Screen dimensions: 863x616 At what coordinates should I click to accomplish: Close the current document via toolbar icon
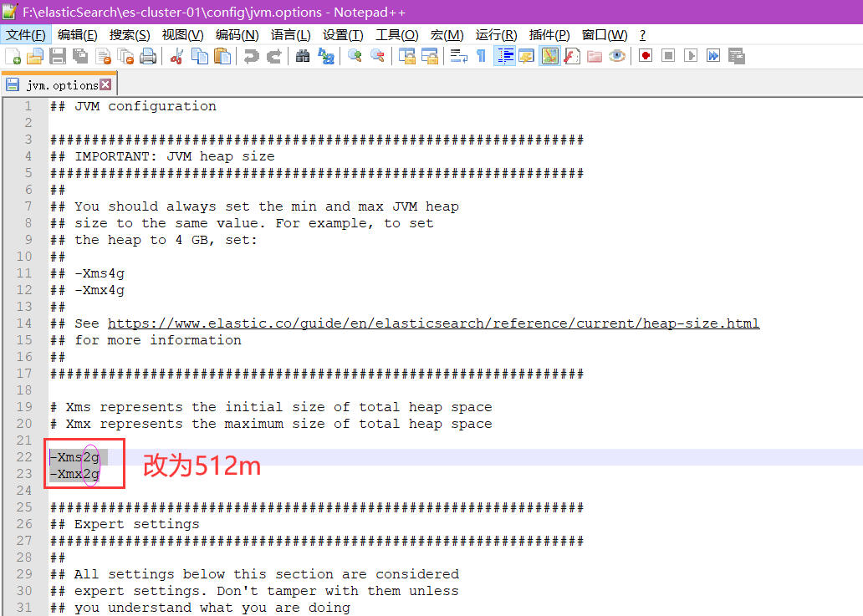click(104, 56)
